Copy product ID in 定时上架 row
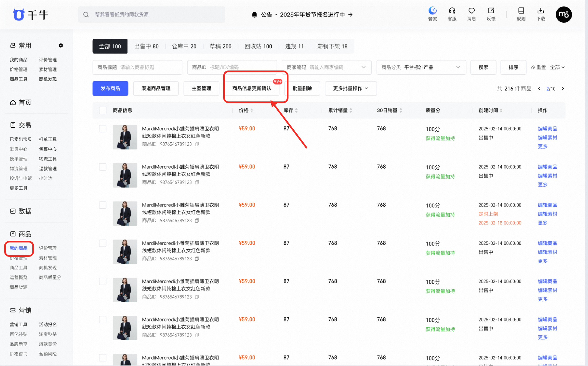The width and height of the screenshot is (588, 366). pos(197,221)
